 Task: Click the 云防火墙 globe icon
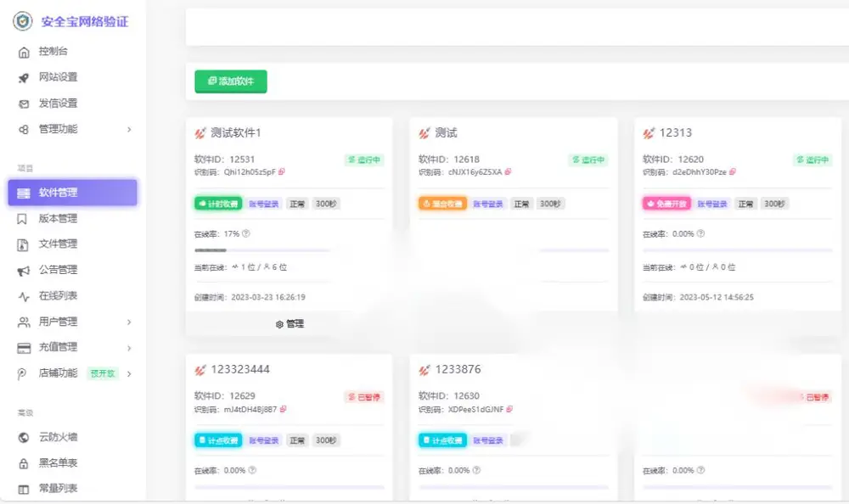tap(24, 438)
